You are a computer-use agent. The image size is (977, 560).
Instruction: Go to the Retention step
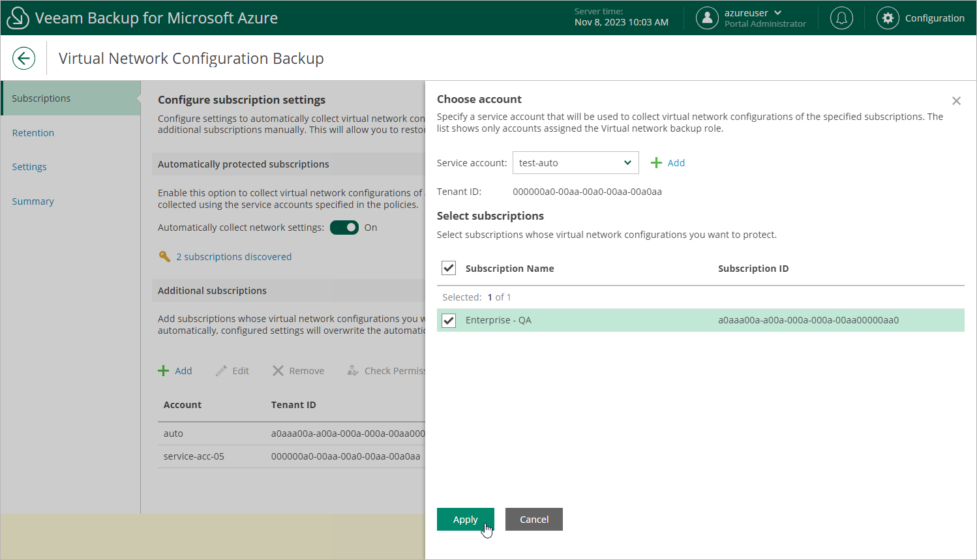33,133
